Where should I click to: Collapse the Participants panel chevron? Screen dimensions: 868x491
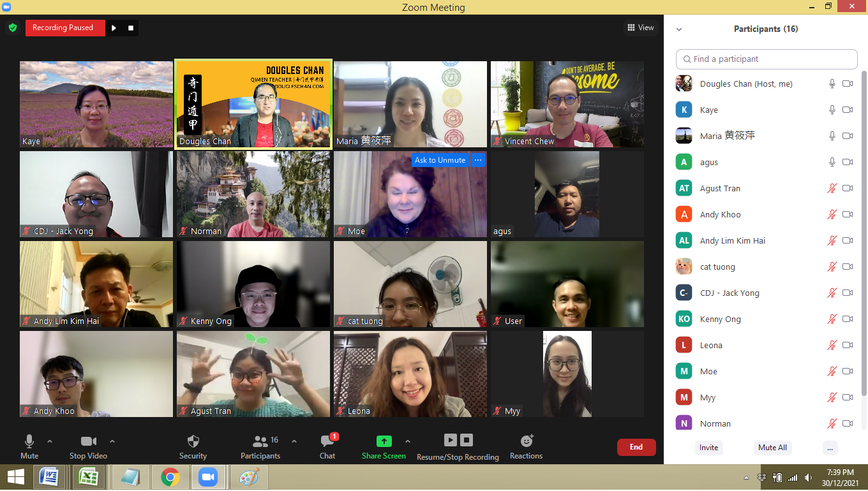[679, 29]
